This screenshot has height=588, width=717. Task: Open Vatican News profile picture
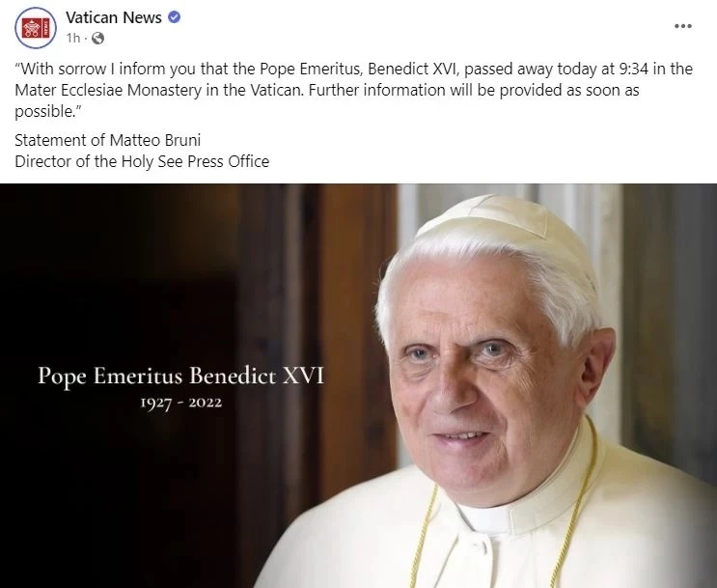[x=36, y=27]
